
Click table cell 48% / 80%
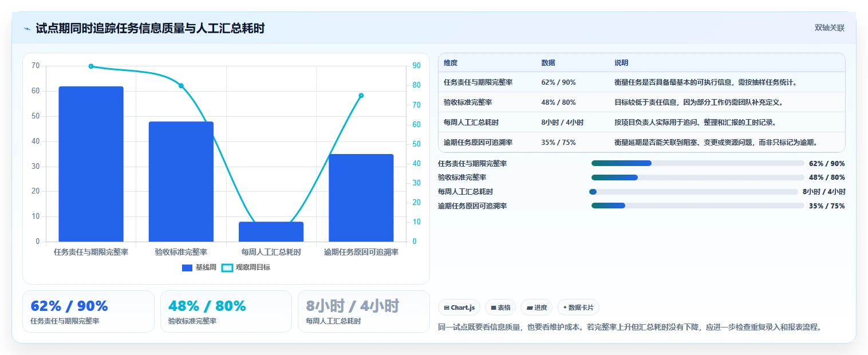tap(558, 102)
